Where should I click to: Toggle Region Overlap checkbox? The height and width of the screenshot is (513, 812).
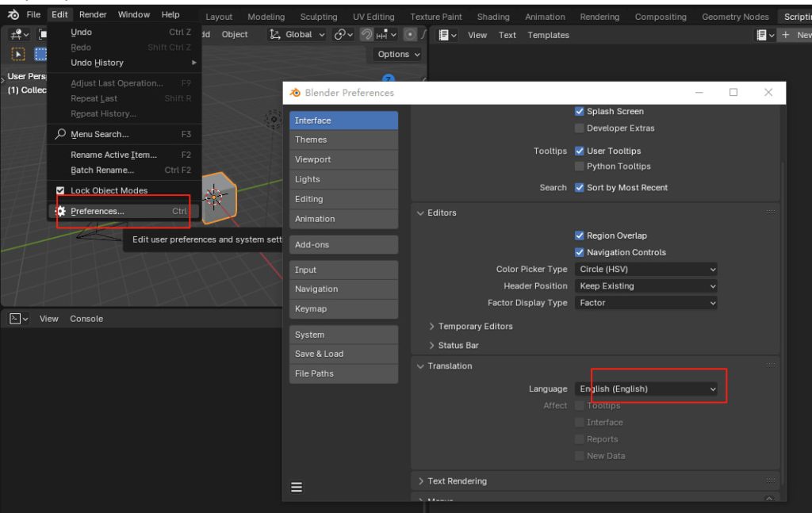point(580,235)
